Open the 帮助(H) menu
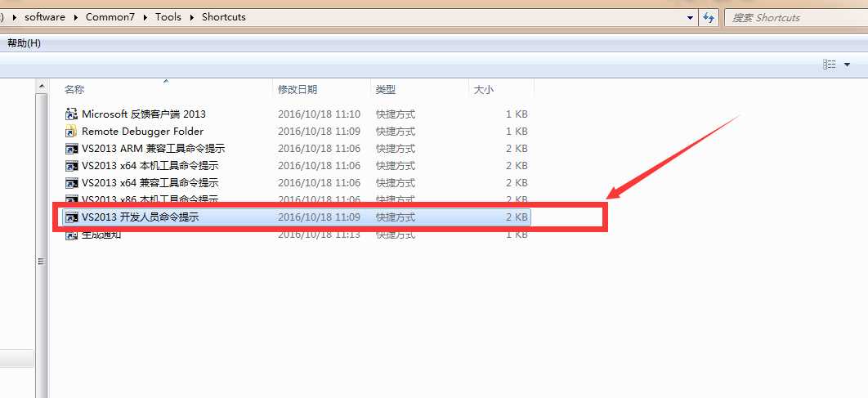This screenshot has height=398, width=868. pyautogui.click(x=25, y=43)
